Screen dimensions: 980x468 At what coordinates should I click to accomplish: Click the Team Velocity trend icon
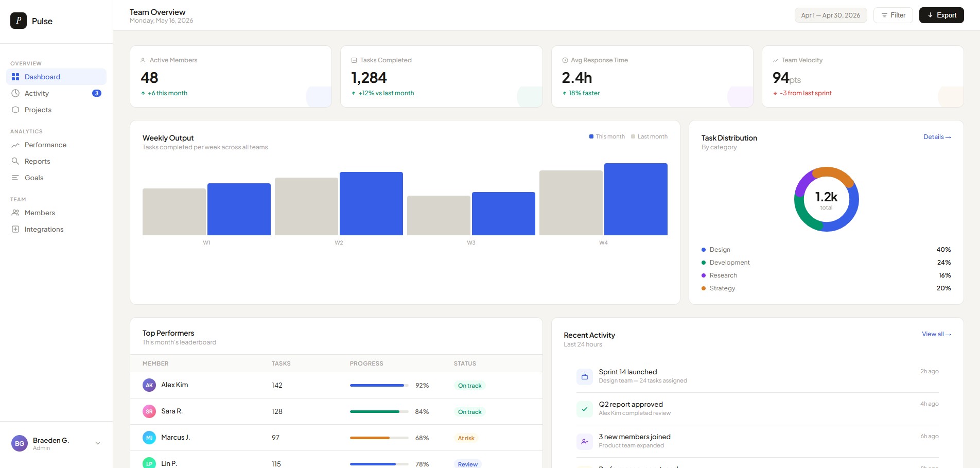click(x=776, y=60)
